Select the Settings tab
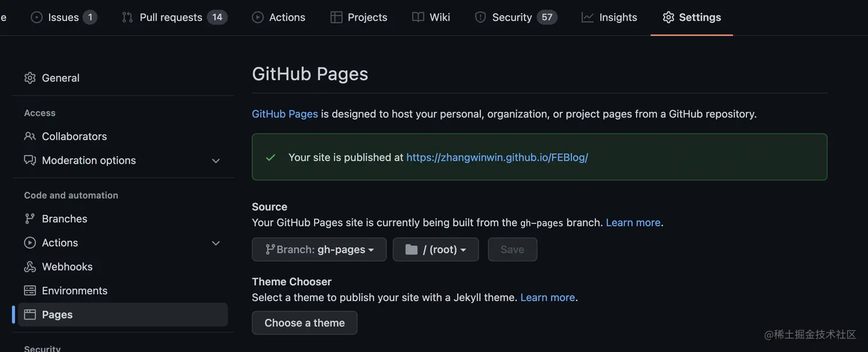The image size is (868, 352). tap(692, 17)
